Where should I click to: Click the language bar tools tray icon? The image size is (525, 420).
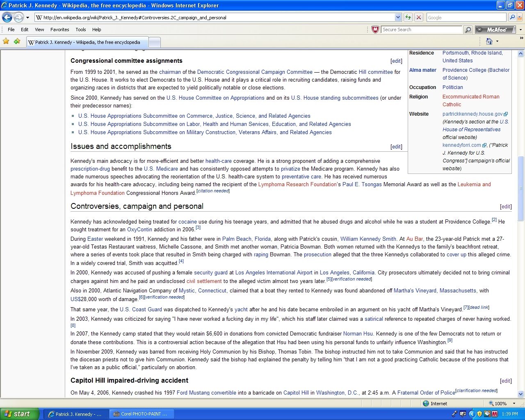tap(463, 414)
